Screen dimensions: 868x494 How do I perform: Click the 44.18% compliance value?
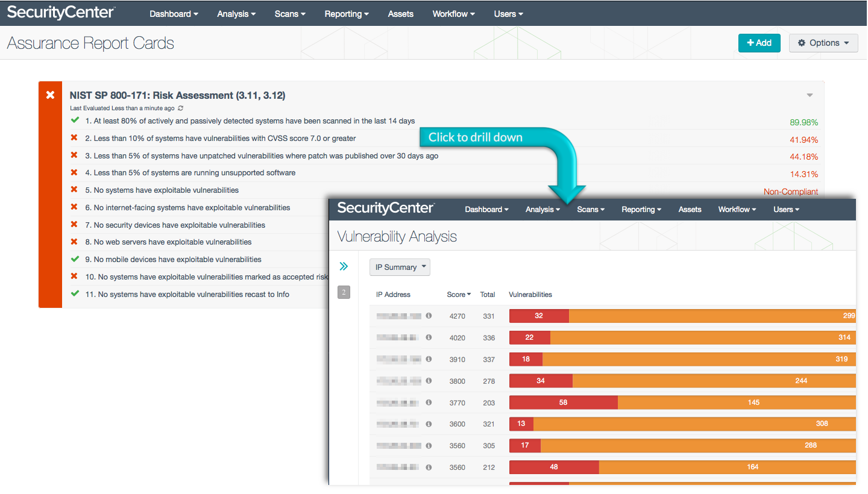[804, 157]
